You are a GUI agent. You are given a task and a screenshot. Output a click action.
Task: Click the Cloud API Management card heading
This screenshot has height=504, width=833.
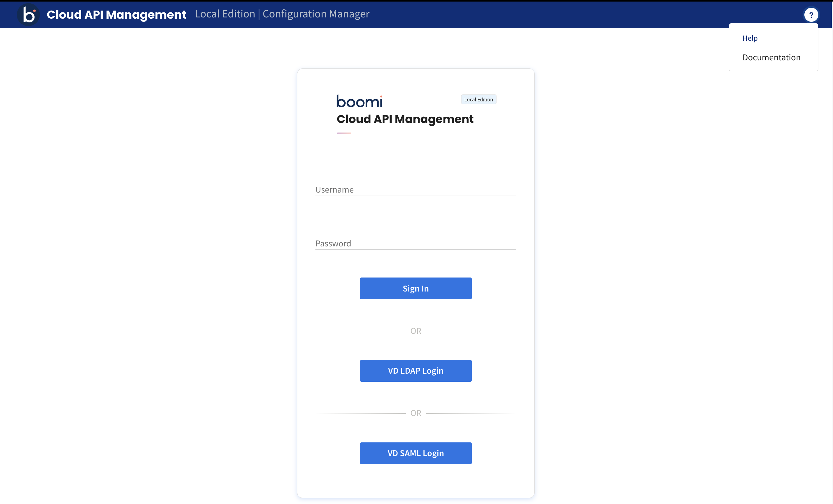click(x=405, y=119)
